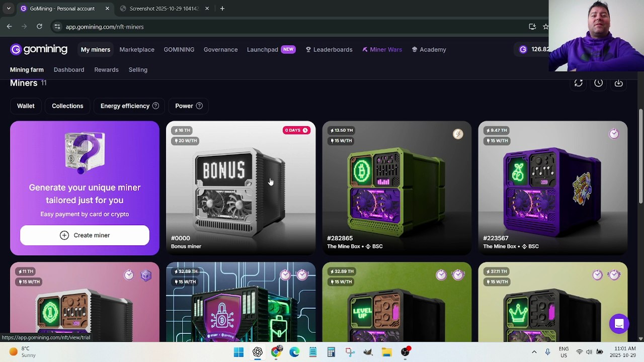Go to the Marketplace menu item

coord(137,49)
